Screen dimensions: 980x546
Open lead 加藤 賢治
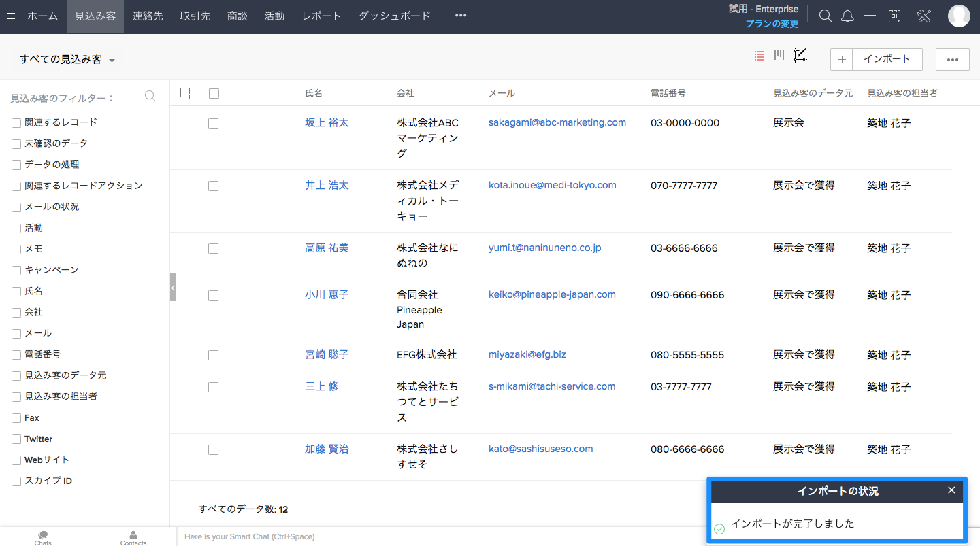point(327,449)
